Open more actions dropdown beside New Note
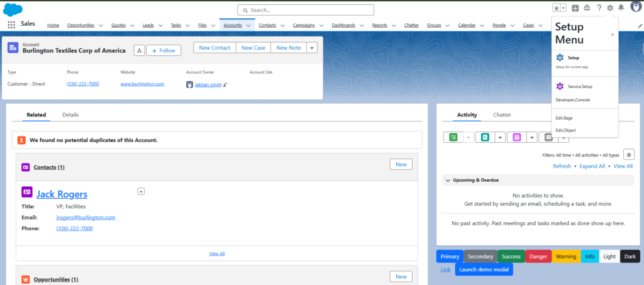 [x=312, y=48]
